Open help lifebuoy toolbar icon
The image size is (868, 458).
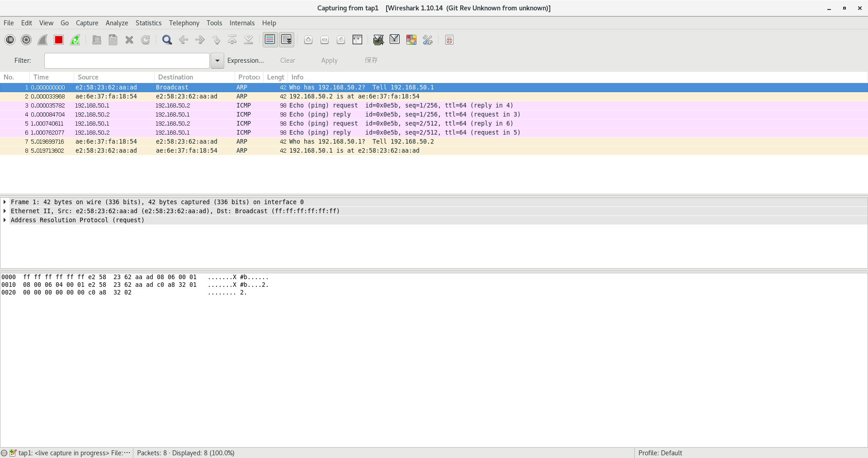449,40
